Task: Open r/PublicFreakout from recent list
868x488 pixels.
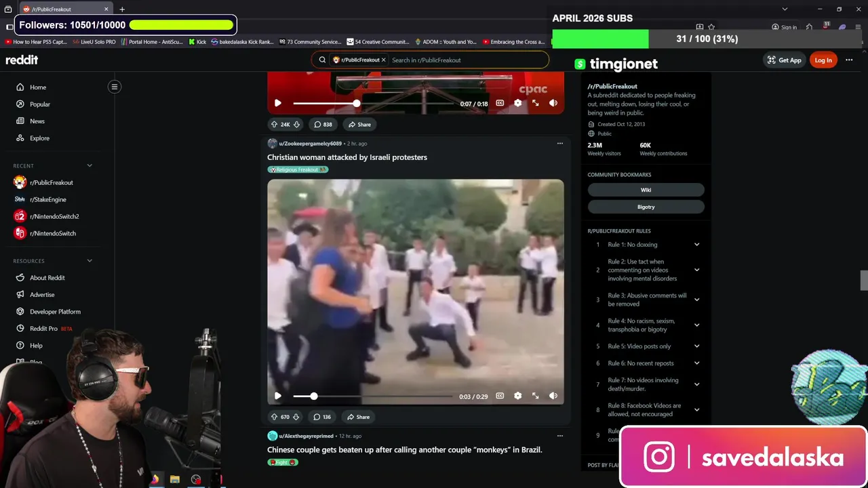Action: pyautogui.click(x=52, y=182)
